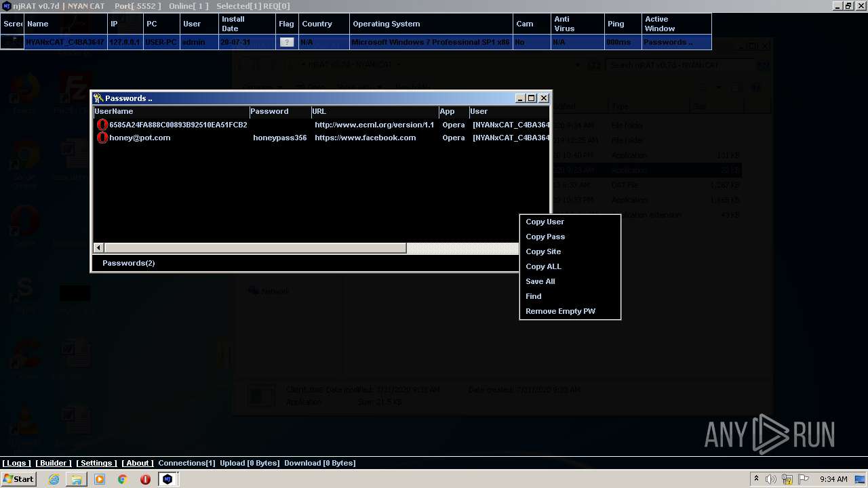Viewport: 868px width, 488px height.
Task: Open the About link in the bottom bar
Action: 138,463
